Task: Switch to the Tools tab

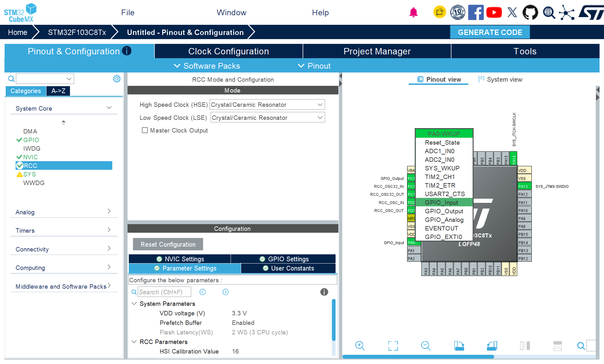Action: pyautogui.click(x=525, y=51)
